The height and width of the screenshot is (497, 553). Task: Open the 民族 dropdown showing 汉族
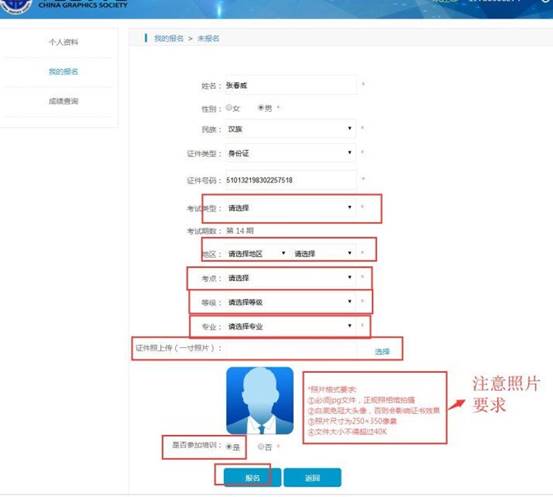pos(290,129)
